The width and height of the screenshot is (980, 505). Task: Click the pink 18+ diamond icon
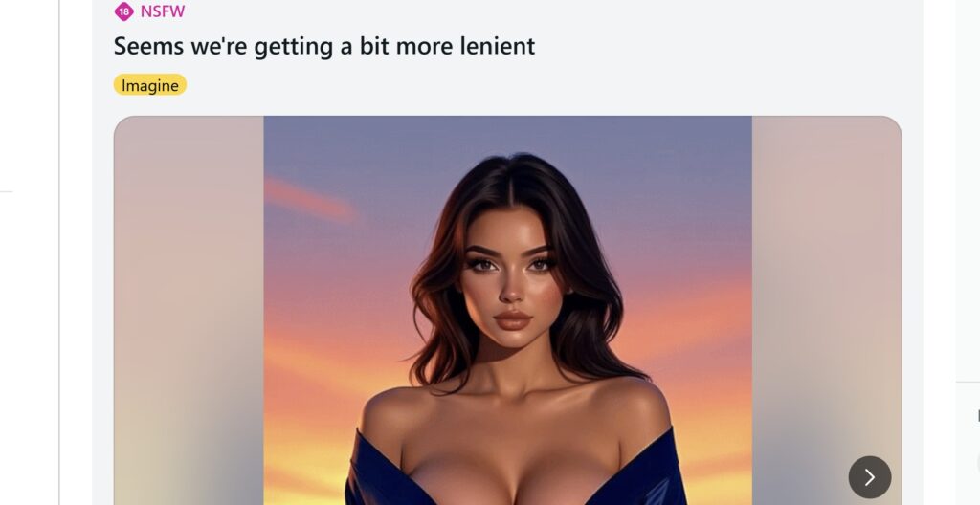coord(123,11)
